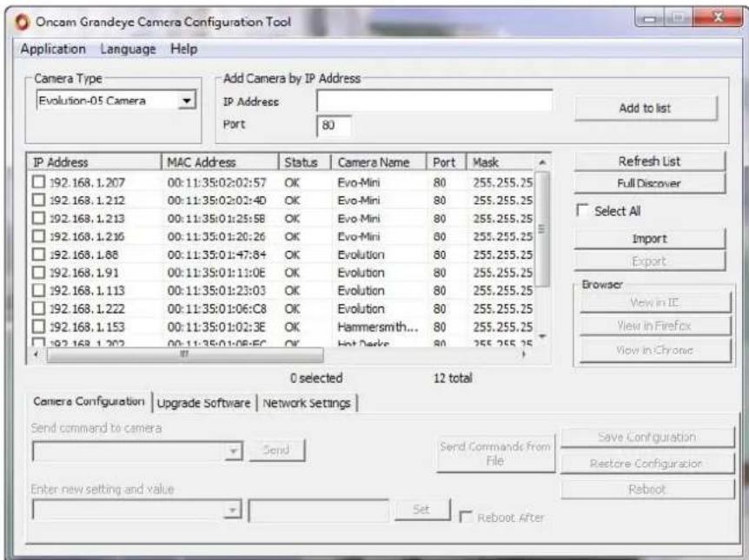Check the box for camera 192.168.1.91
Viewport: 749px width, 560px height.
(39, 272)
